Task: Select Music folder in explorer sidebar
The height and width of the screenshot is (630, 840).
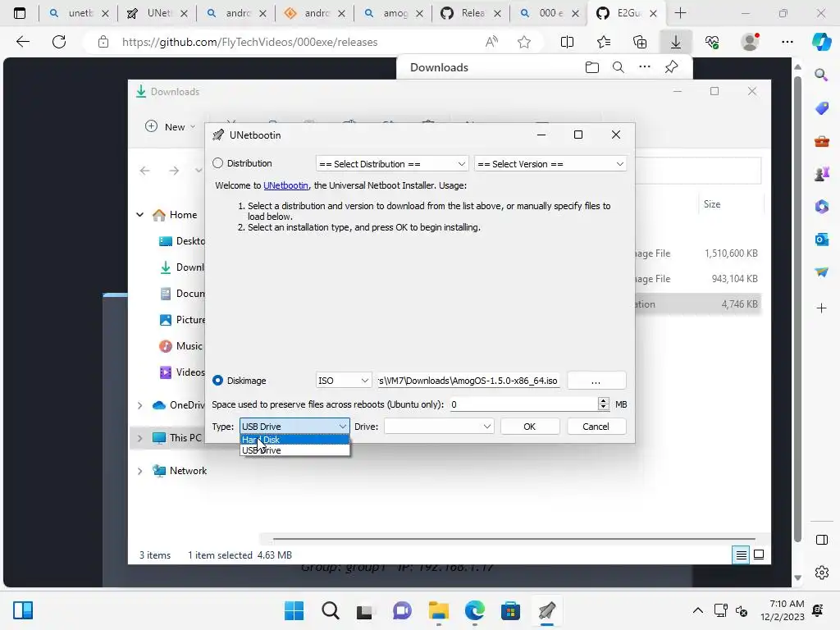Action: click(x=181, y=346)
